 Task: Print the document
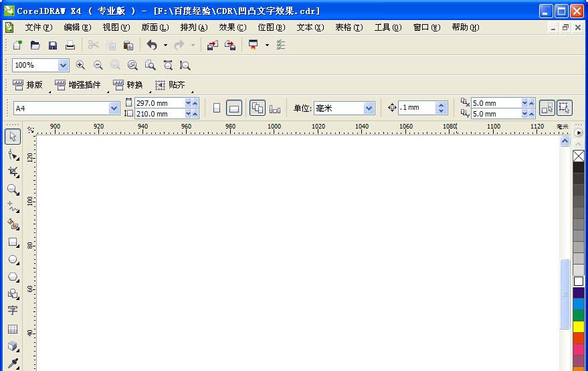click(x=70, y=46)
